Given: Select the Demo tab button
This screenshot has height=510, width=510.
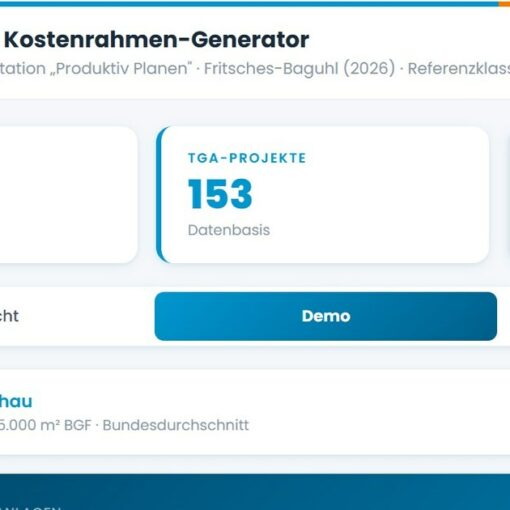Looking at the screenshot, I should click(326, 316).
